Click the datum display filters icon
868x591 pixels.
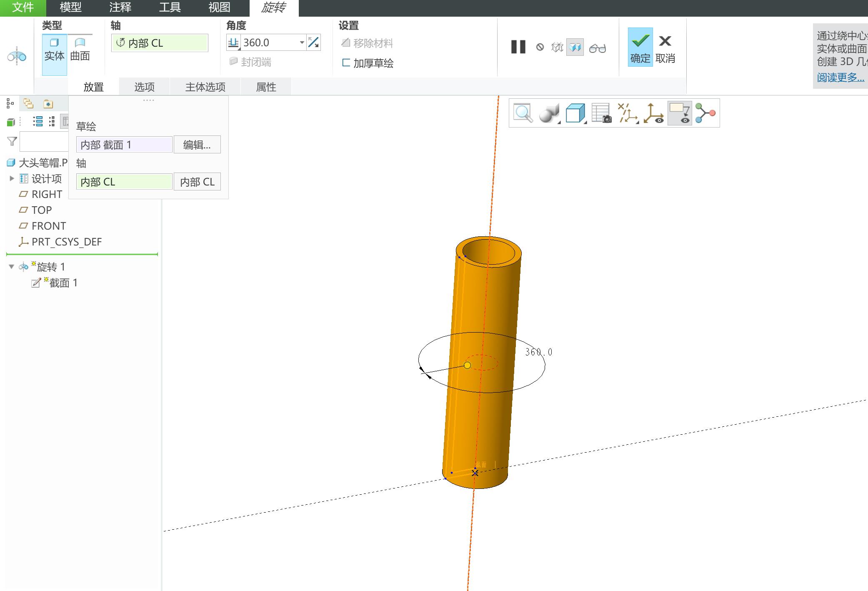point(628,113)
